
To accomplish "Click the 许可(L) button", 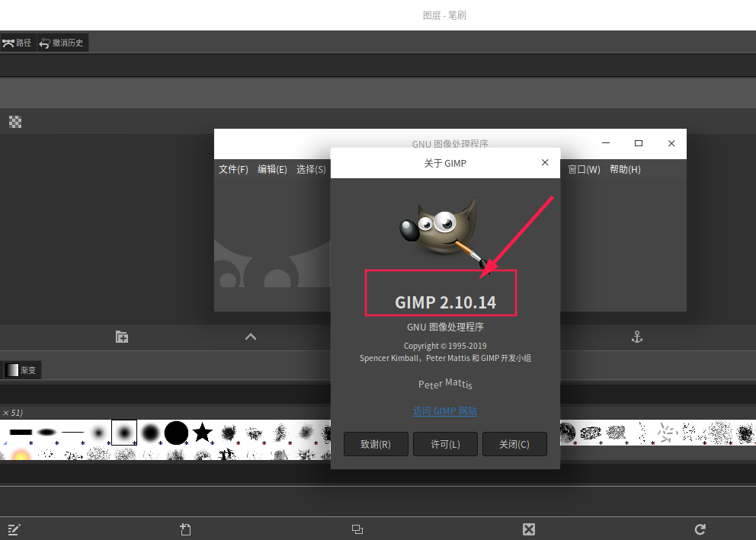I will pos(445,444).
